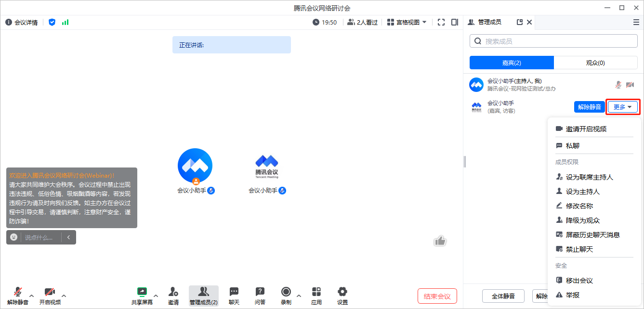The height and width of the screenshot is (309, 644).
Task: Click the thumbs-up reaction icon
Action: click(440, 241)
